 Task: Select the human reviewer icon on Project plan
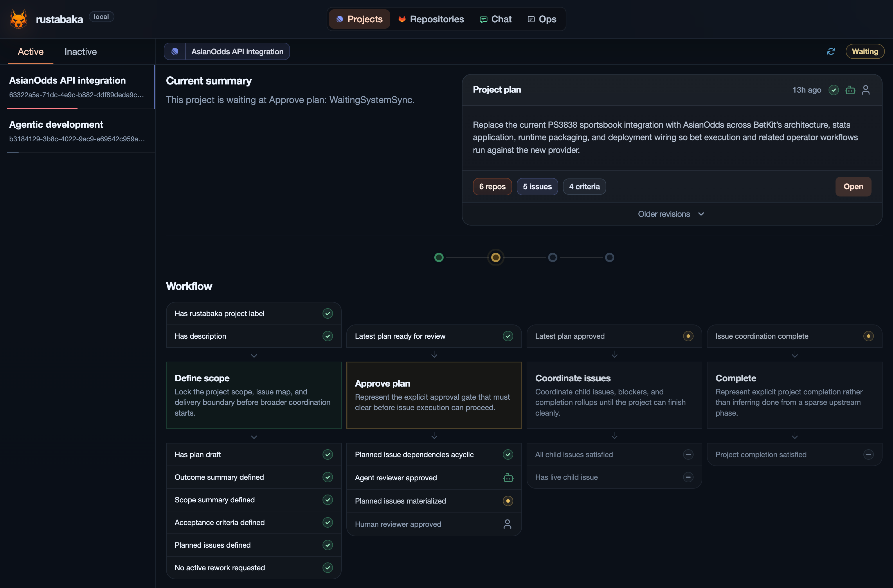pos(866,90)
